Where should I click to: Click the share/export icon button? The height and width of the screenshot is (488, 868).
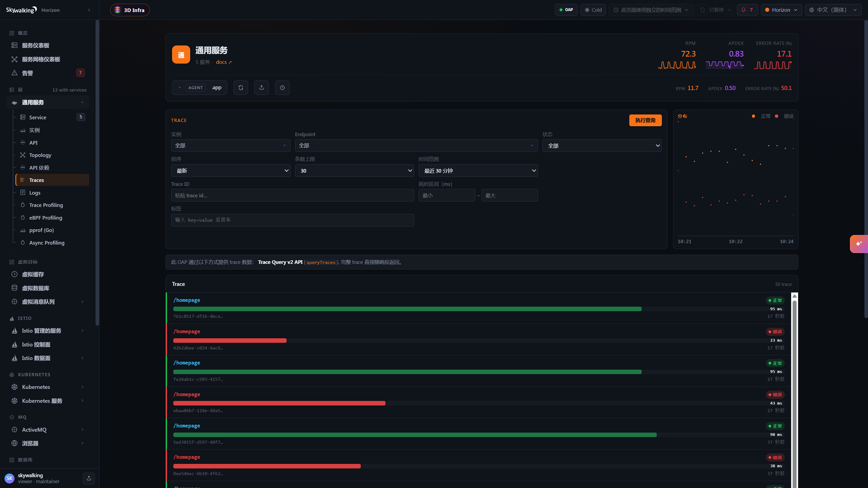(262, 88)
